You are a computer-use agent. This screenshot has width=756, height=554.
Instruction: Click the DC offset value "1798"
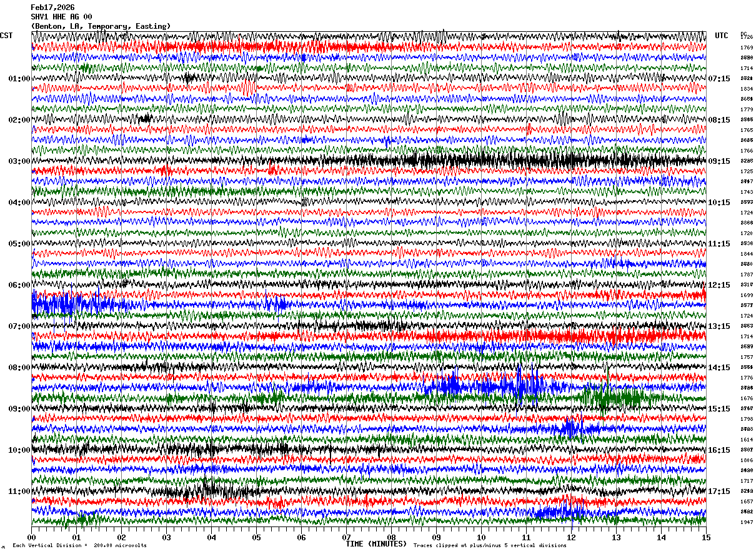(747, 419)
